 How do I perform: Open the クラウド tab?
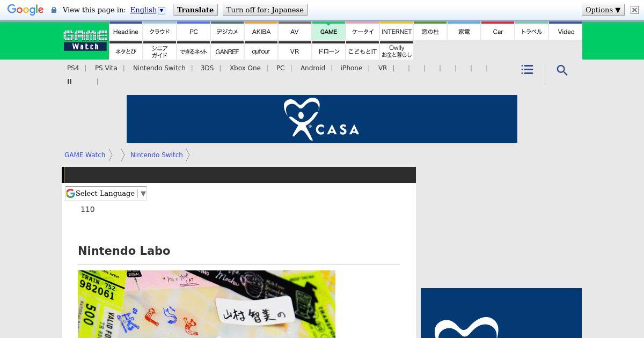tap(159, 32)
